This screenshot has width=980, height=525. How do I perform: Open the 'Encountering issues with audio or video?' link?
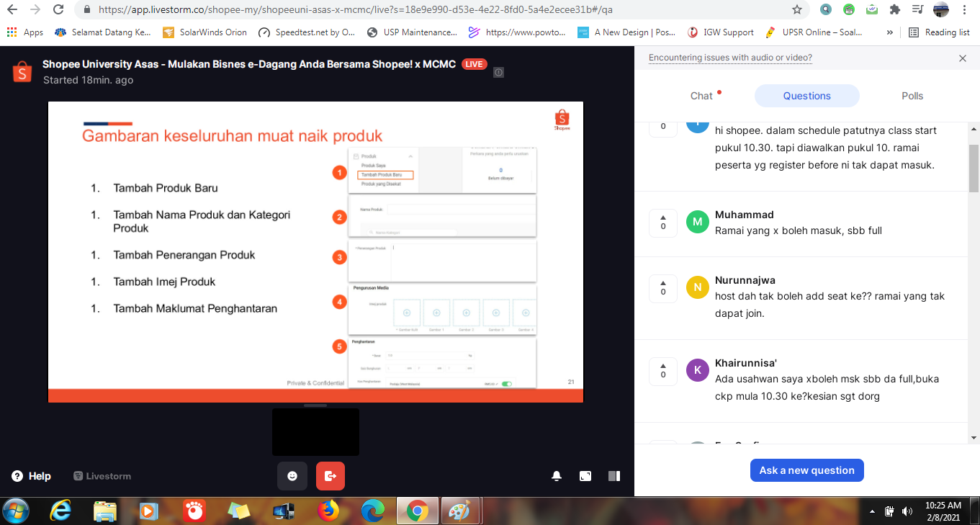[730, 58]
